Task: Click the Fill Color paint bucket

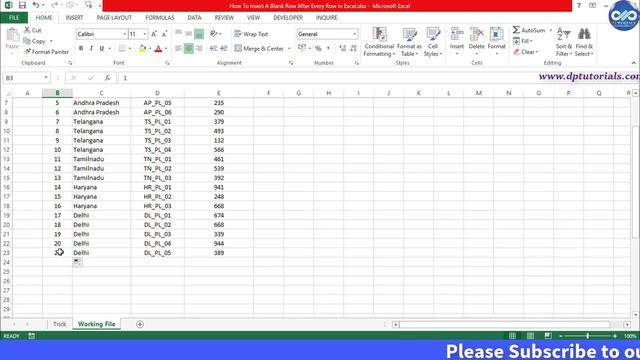Action: point(142,49)
